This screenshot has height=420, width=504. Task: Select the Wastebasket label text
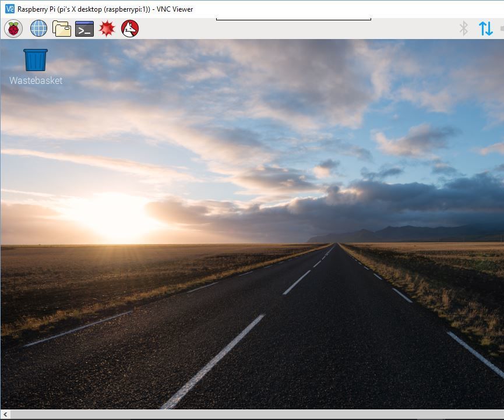[x=35, y=80]
